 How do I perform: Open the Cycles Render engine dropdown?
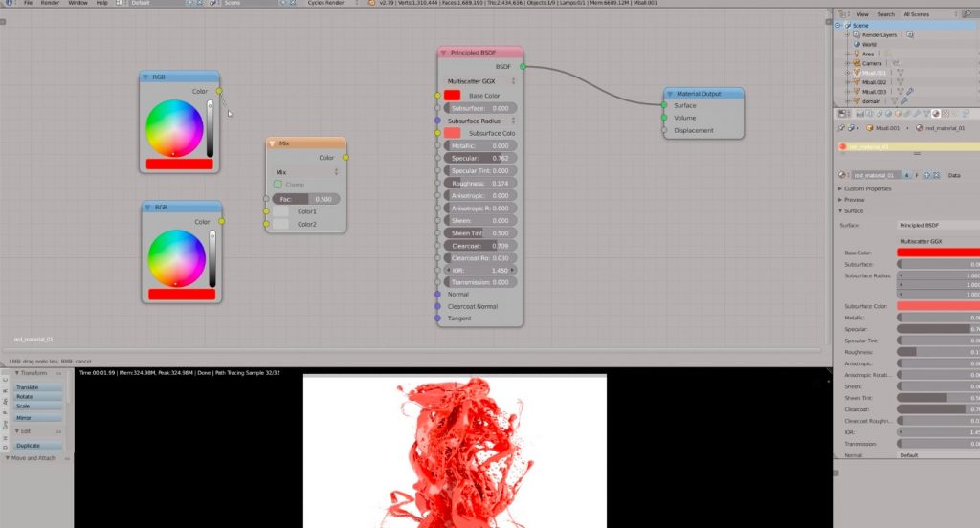click(x=332, y=3)
